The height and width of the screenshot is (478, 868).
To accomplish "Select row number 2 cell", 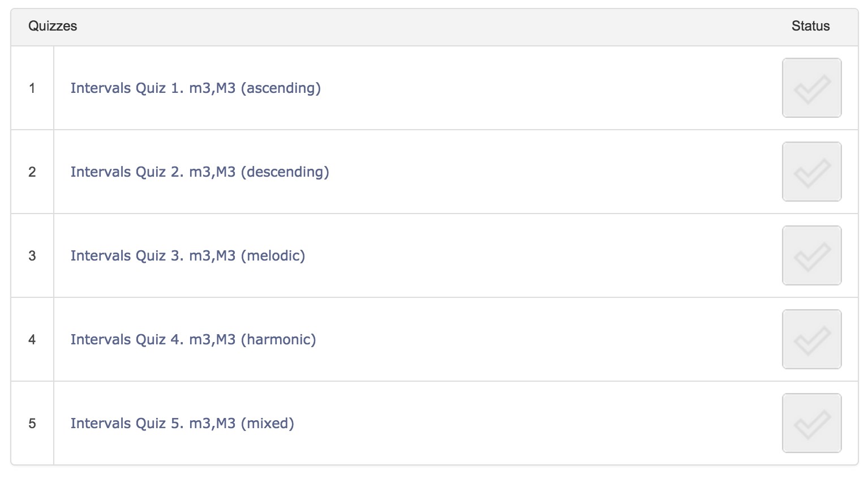I will [32, 172].
